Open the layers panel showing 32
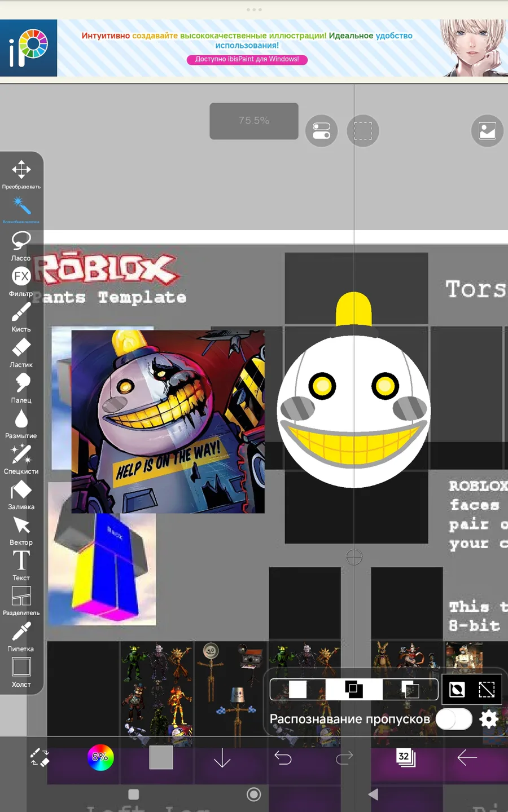Screen dimensions: 508x812 coord(406,757)
